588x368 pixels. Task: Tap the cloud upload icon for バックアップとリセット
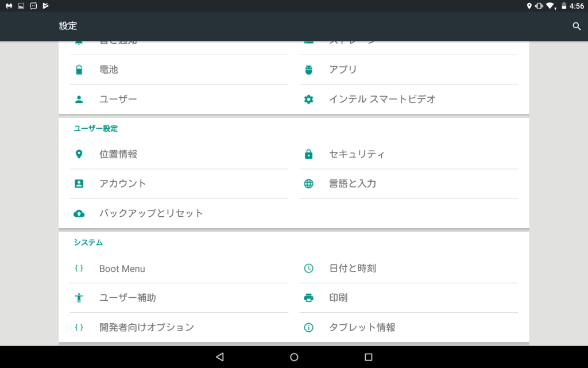[x=79, y=213]
